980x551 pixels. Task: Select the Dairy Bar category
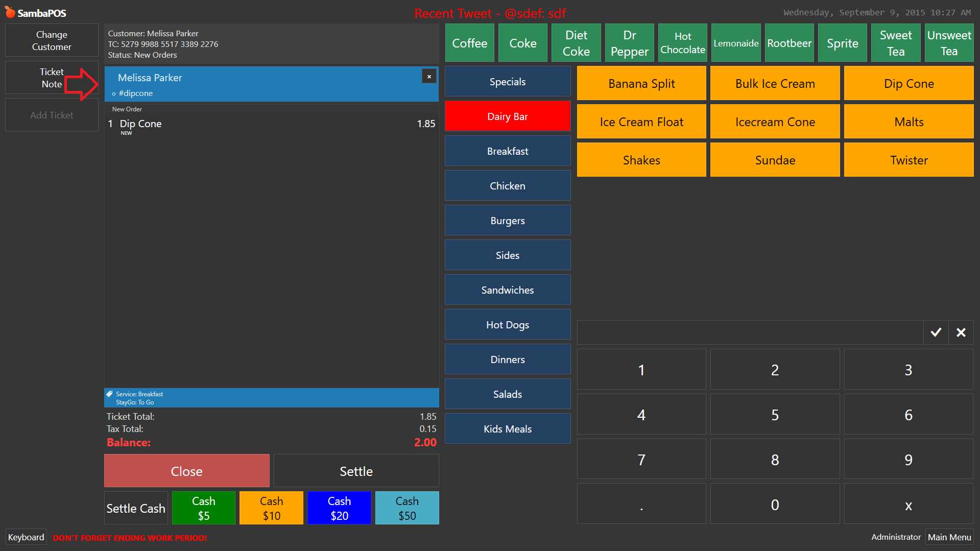click(x=508, y=116)
